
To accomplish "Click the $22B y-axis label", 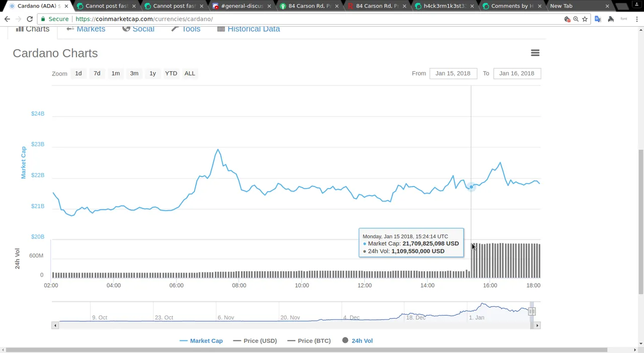I will pos(38,175).
